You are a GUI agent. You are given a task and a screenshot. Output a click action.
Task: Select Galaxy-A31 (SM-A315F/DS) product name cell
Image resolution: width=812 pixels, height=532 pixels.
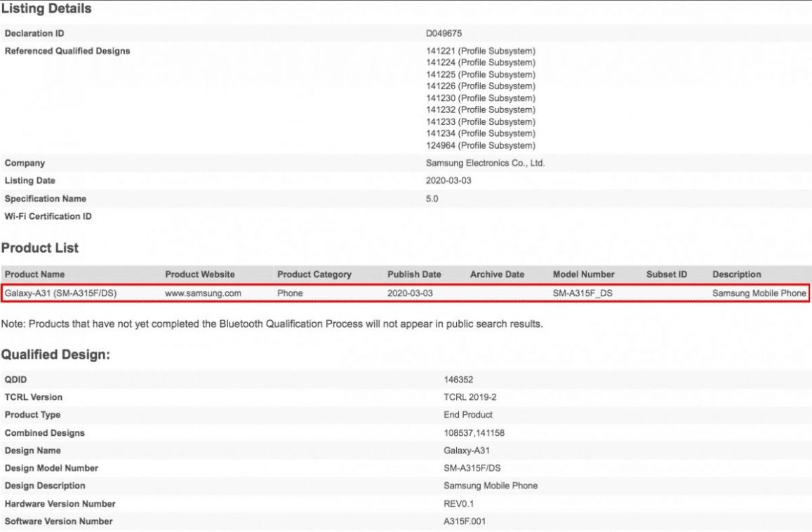click(x=60, y=293)
